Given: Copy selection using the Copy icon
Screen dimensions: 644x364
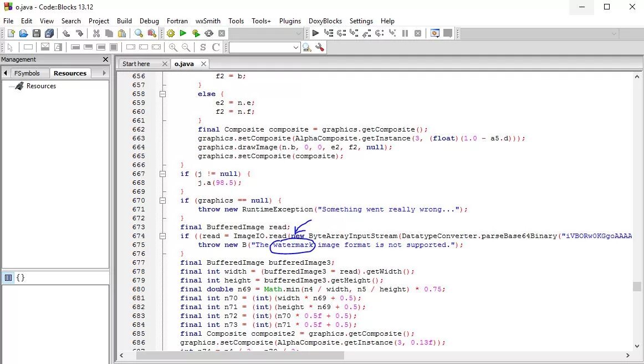Looking at the screenshot, I should 109,33.
